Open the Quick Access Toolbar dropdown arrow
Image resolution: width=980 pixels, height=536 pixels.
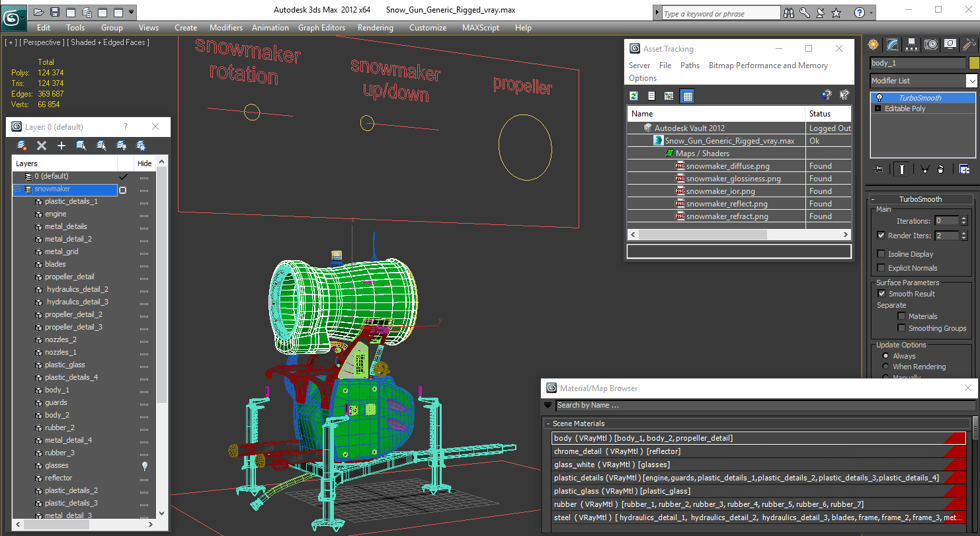tap(132, 12)
